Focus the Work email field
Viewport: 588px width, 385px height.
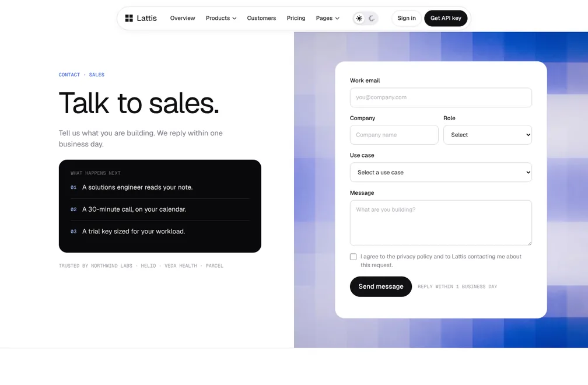click(440, 97)
